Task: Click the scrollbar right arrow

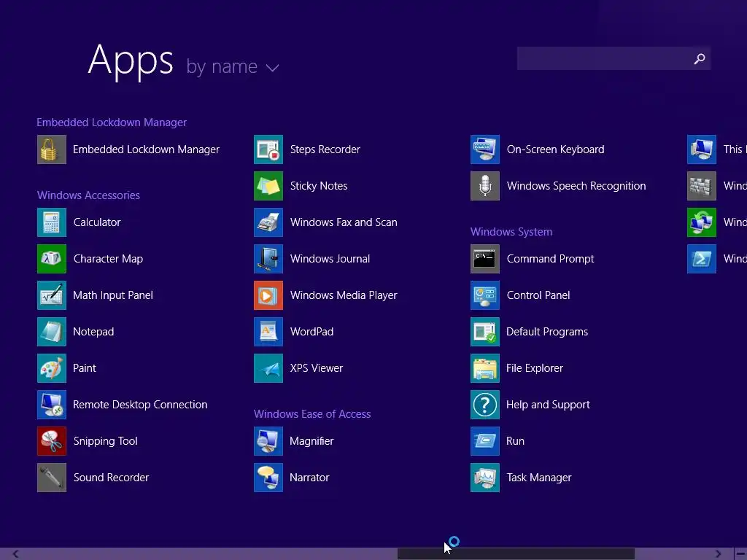Action: (x=718, y=554)
